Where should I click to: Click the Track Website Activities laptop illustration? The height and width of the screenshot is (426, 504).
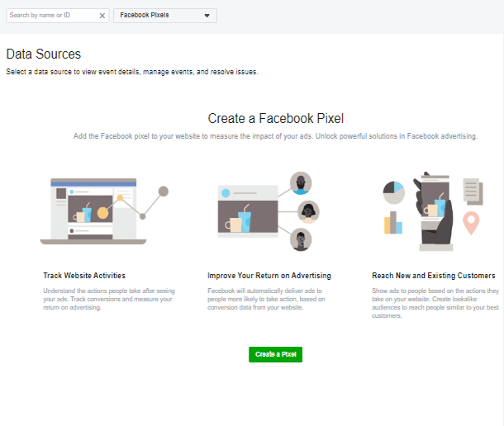coord(104,211)
